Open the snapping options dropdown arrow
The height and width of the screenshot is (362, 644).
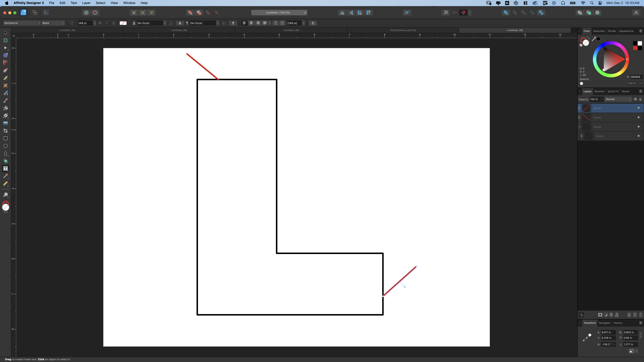tap(470, 12)
